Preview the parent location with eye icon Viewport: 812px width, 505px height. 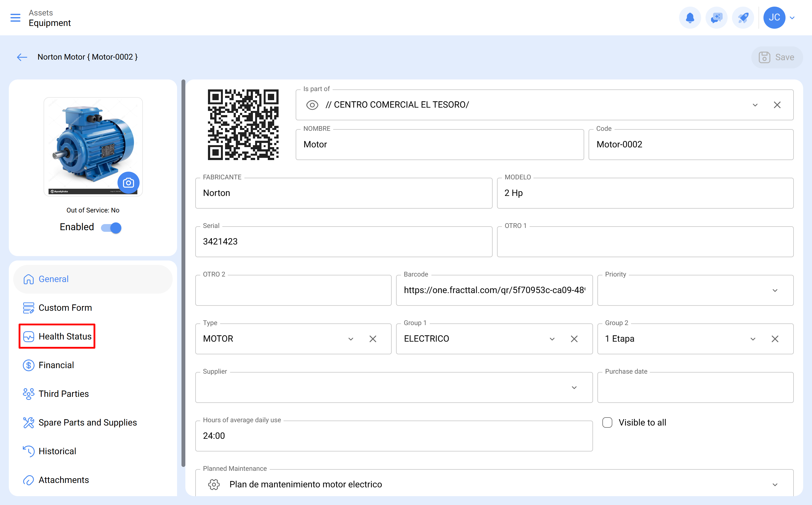click(x=312, y=105)
